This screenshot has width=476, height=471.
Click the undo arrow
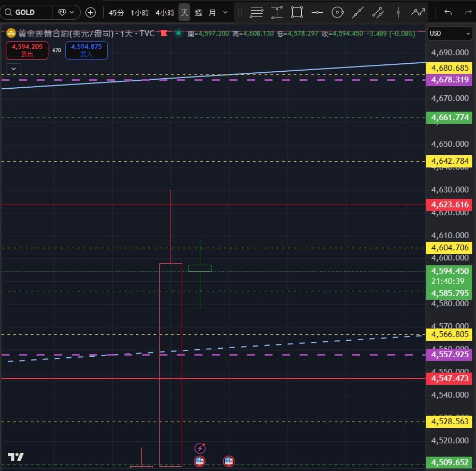click(448, 12)
